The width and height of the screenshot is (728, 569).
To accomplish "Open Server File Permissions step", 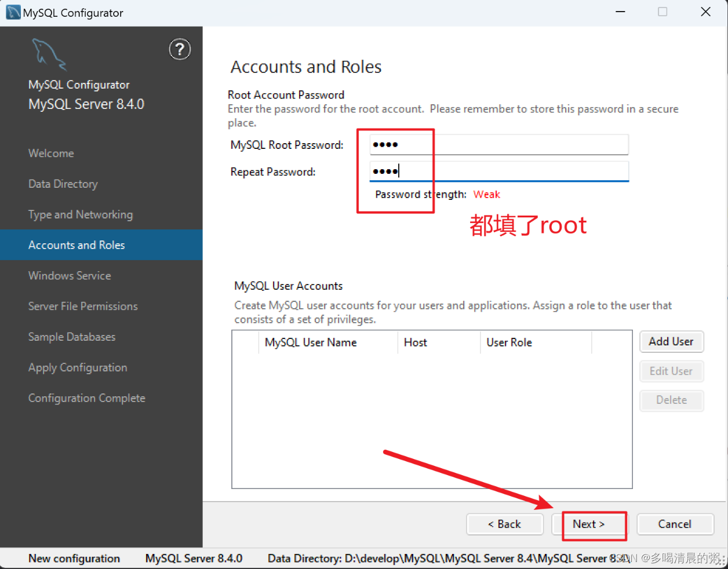I will coord(83,306).
